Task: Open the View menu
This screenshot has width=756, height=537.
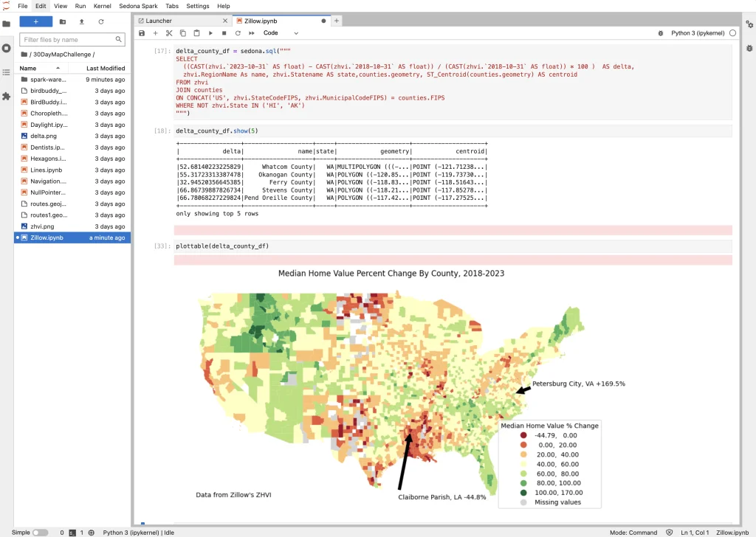Action: coord(61,6)
